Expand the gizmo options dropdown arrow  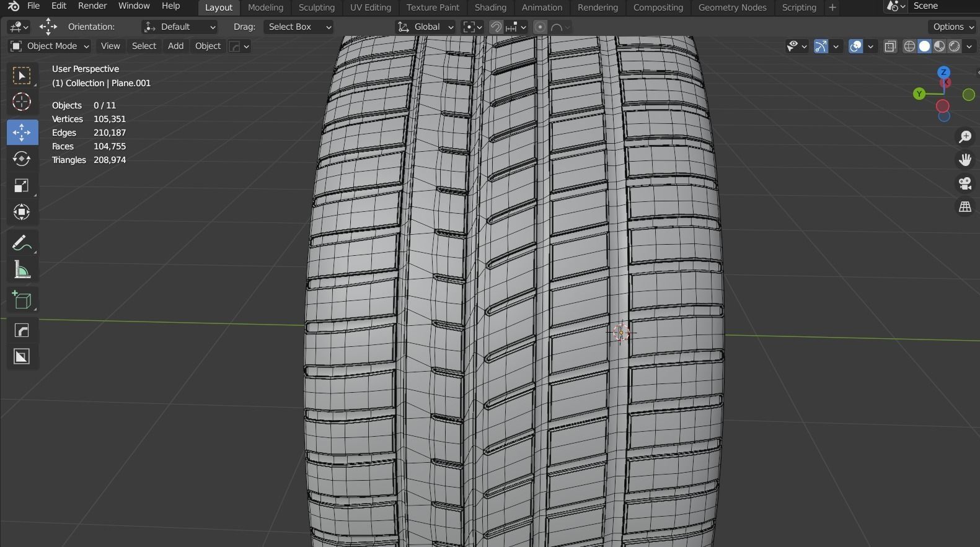pyautogui.click(x=836, y=46)
